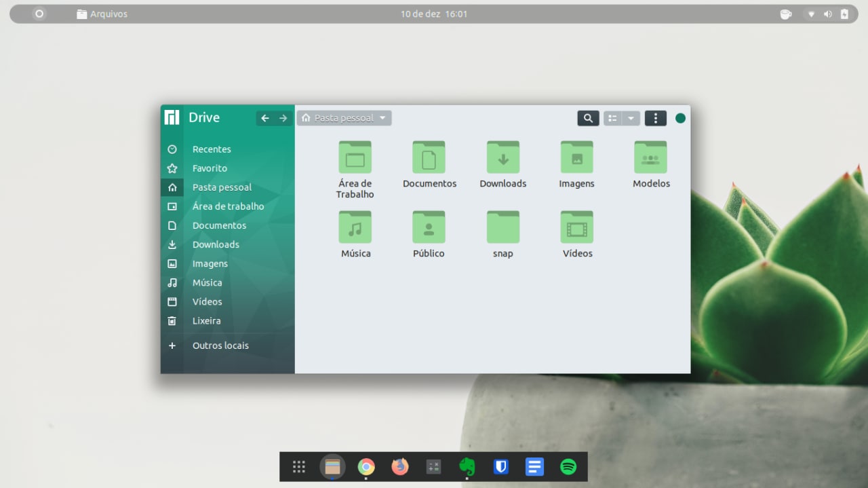868x488 pixels.
Task: Open view options dropdown arrow
Action: coord(631,118)
